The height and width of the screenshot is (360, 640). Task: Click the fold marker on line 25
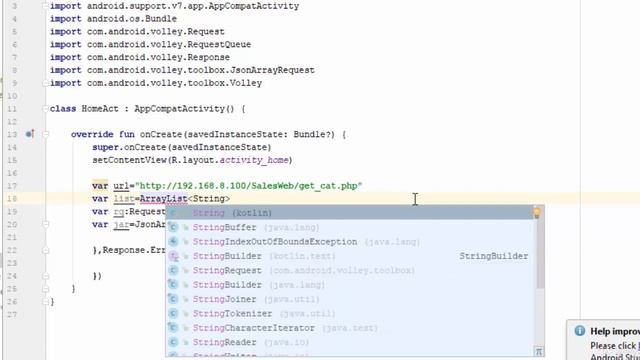click(x=45, y=289)
